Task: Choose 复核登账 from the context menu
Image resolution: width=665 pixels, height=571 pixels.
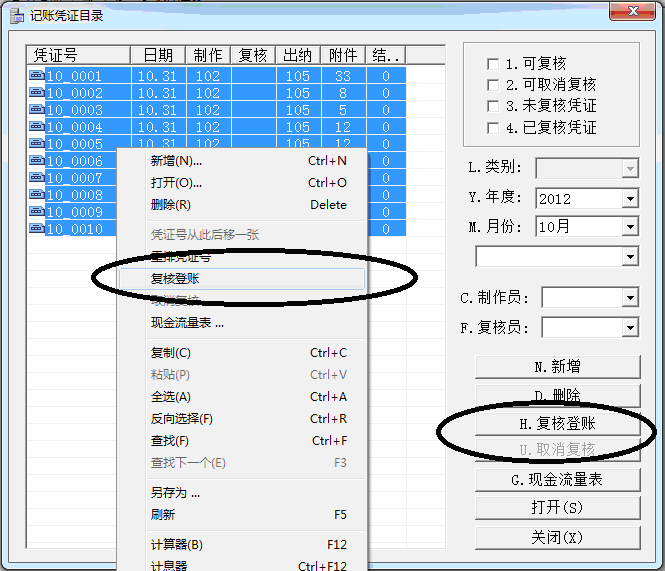Action: (x=175, y=279)
